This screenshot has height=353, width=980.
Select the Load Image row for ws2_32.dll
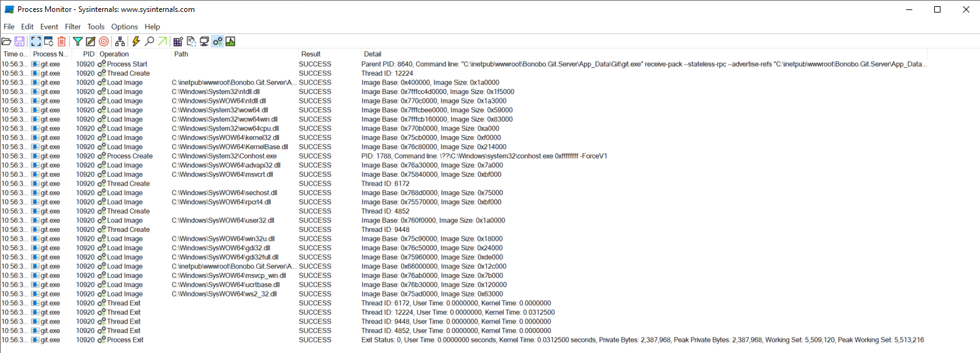465,294
